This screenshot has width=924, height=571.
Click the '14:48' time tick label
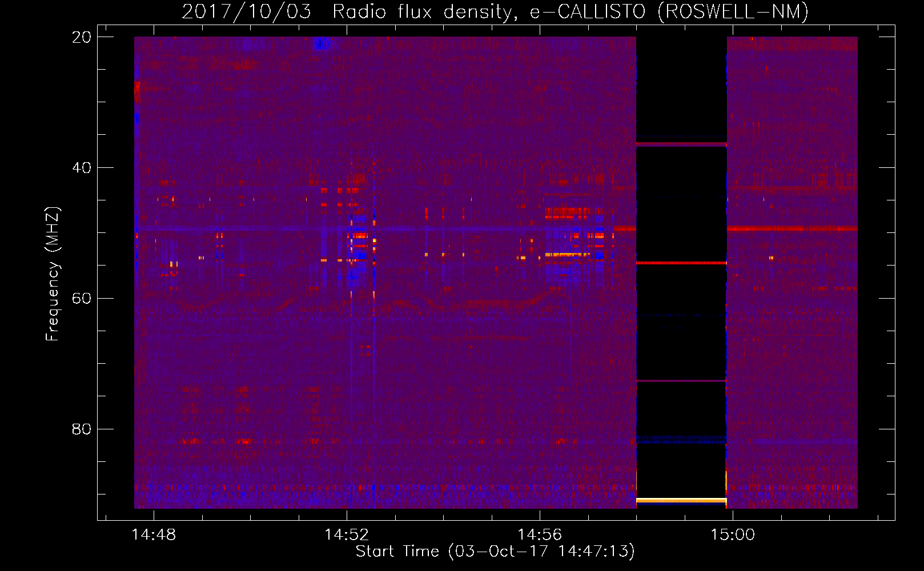coord(154,534)
